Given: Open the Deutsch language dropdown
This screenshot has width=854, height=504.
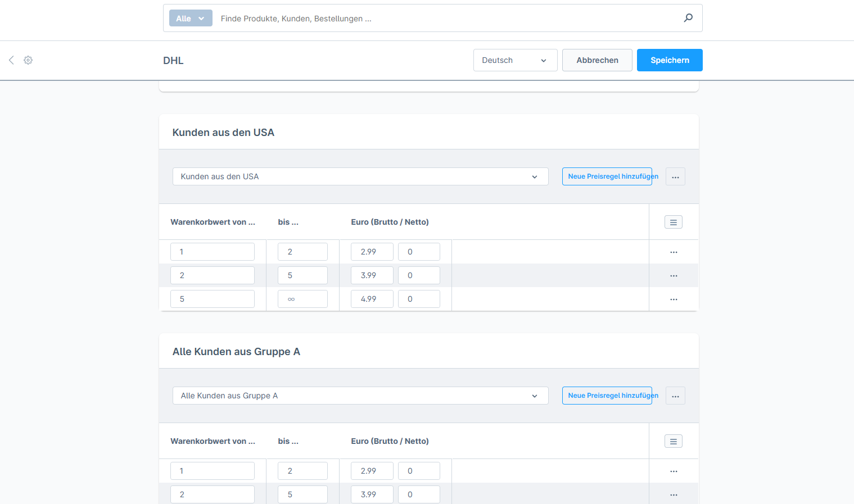Looking at the screenshot, I should tap(515, 60).
